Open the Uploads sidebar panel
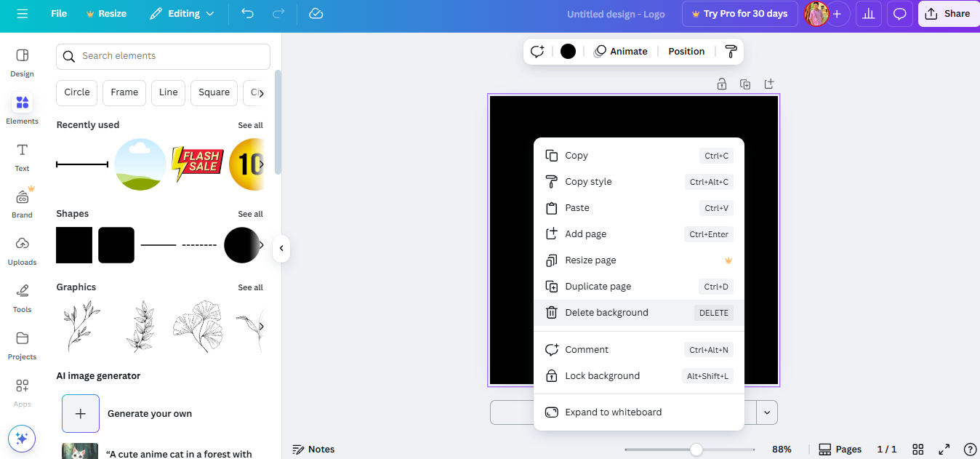 point(22,251)
